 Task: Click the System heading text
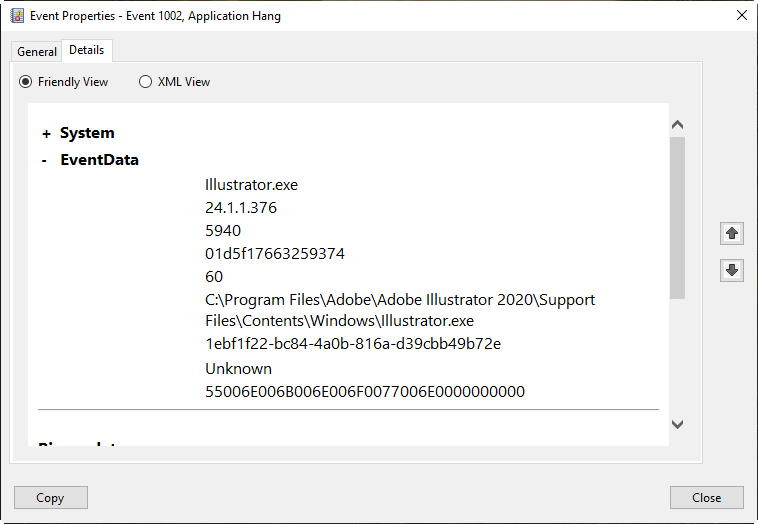[x=87, y=133]
